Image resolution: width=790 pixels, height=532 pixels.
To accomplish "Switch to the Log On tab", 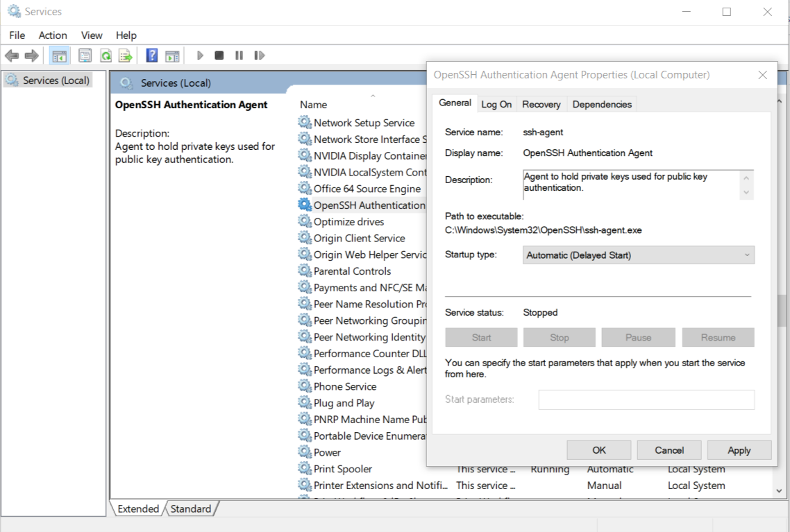I will pyautogui.click(x=496, y=103).
